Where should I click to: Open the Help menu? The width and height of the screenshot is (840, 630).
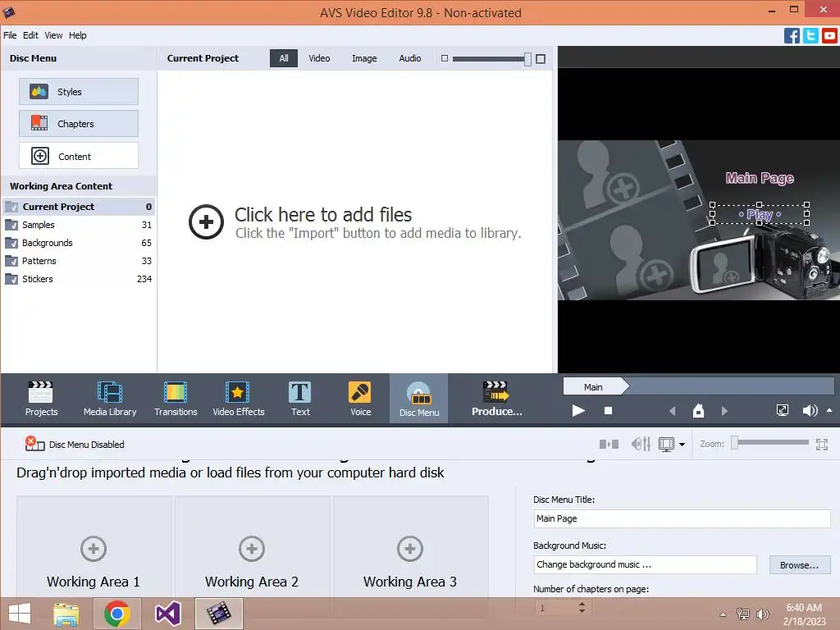pyautogui.click(x=78, y=35)
